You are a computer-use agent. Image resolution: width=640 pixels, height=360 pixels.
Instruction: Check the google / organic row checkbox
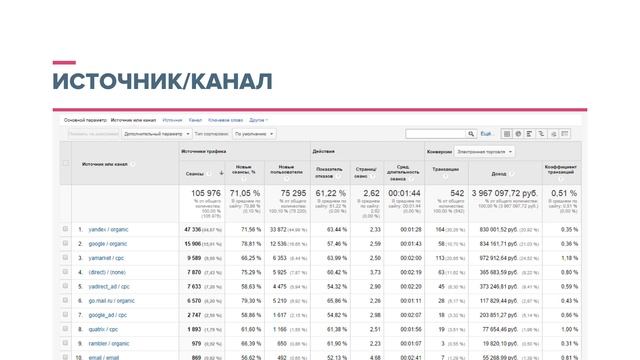click(65, 243)
